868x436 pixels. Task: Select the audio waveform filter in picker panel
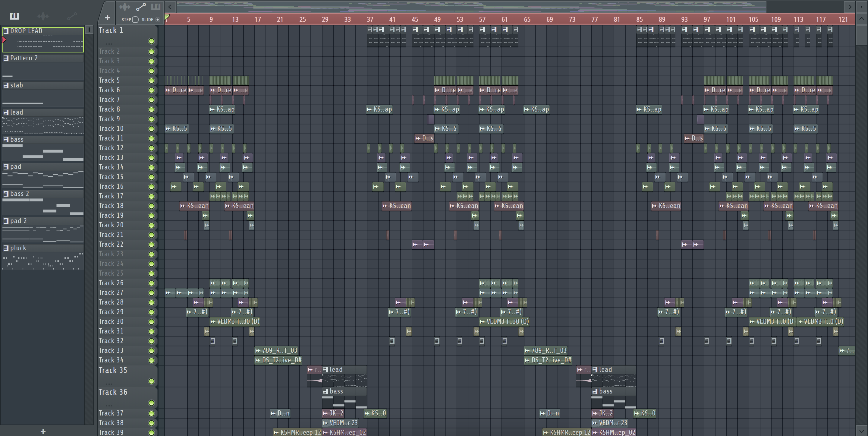coord(43,16)
